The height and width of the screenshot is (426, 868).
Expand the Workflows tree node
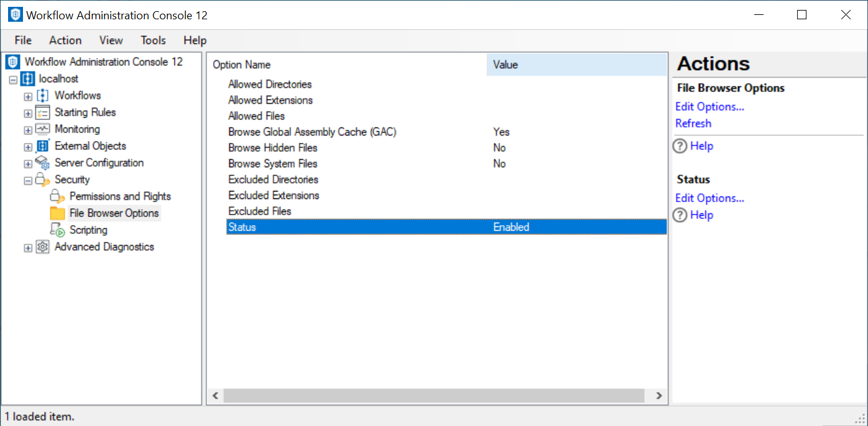pos(28,96)
